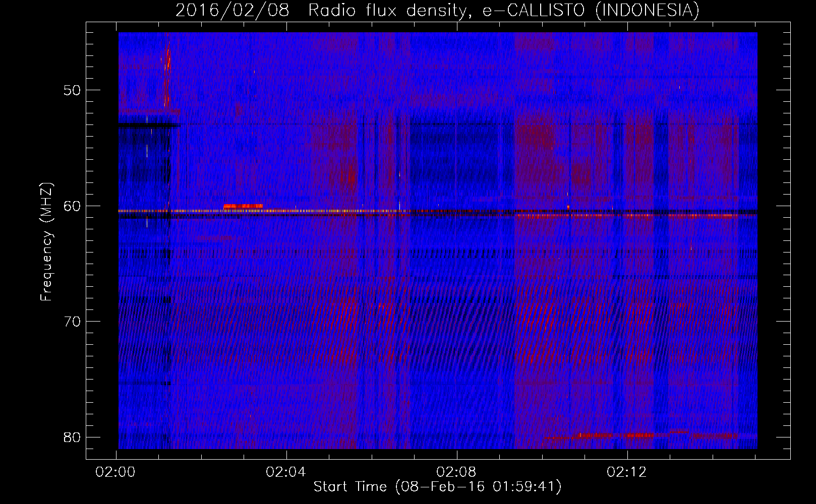Select the 02:00 time tick label
This screenshot has height=504, width=816.
[x=116, y=472]
